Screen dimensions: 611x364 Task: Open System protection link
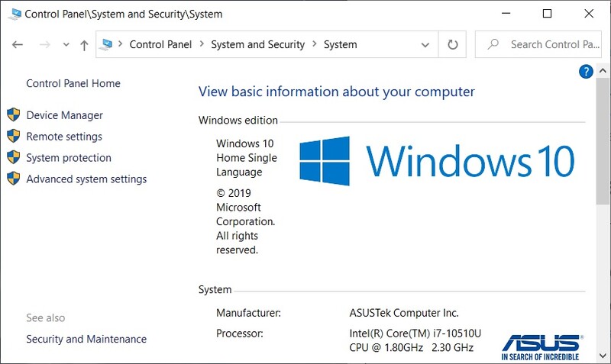click(x=69, y=158)
